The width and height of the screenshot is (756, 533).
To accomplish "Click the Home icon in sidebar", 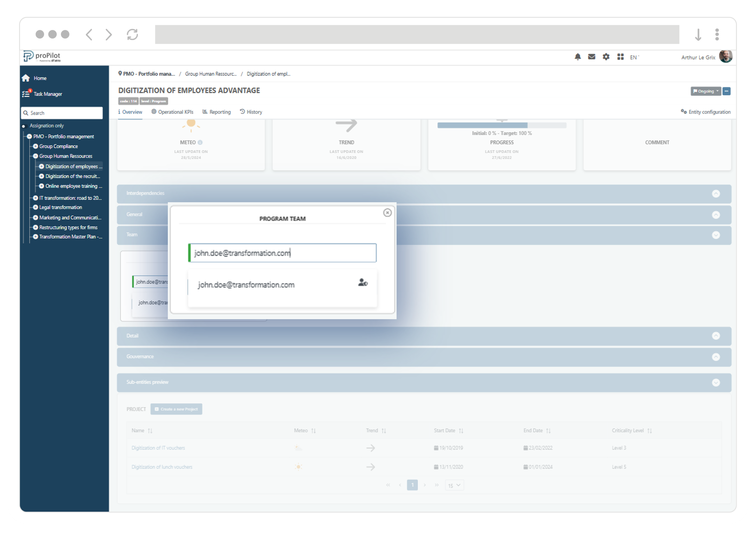I will point(26,78).
